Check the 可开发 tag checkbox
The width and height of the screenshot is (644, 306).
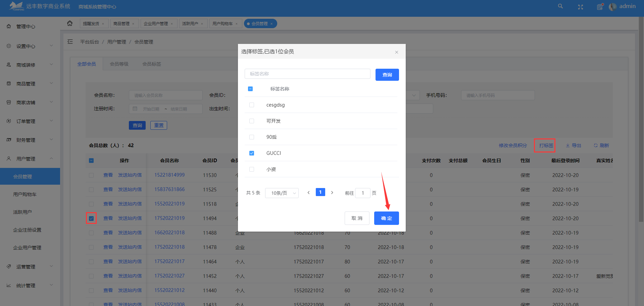click(x=252, y=121)
